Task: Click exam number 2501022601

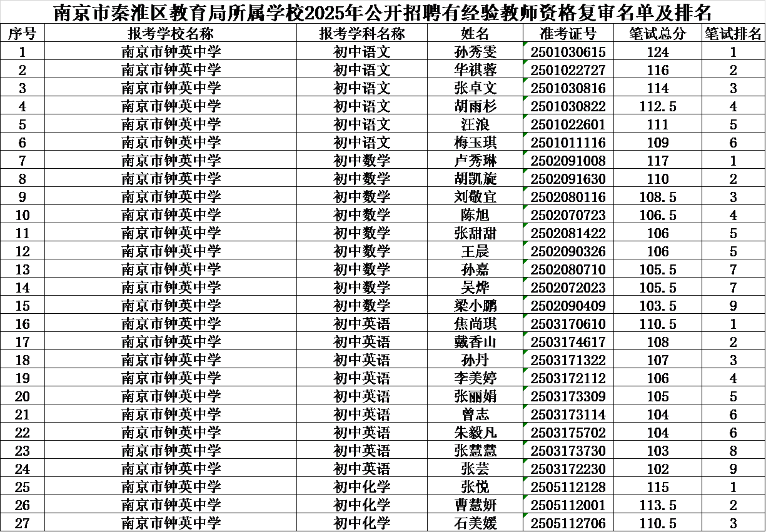Action: [x=568, y=125]
